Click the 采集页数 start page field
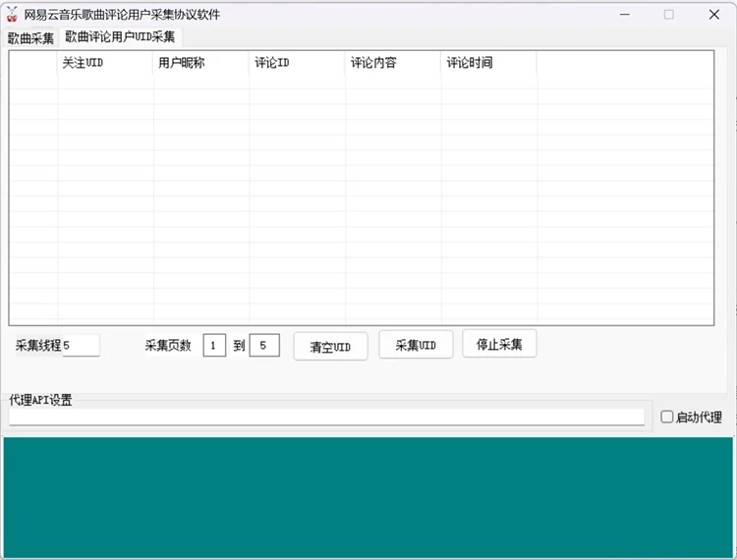Viewport: 737px width, 560px height. click(214, 345)
